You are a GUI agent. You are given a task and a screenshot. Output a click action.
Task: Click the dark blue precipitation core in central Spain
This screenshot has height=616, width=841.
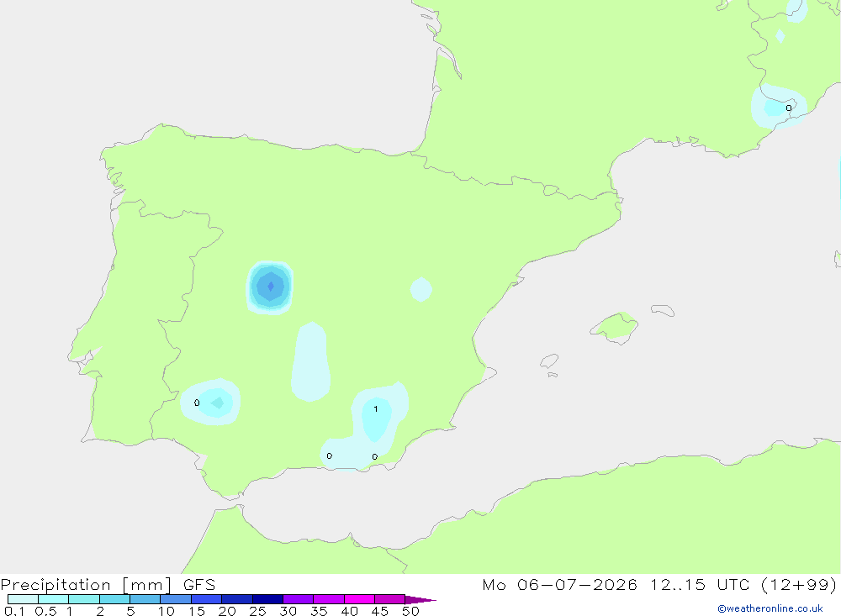(271, 287)
